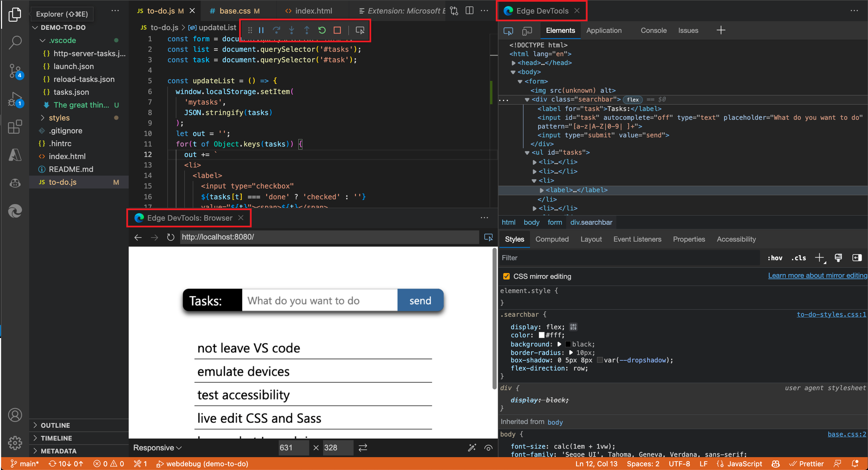Viewport: 868px width, 470px height.
Task: Click the step into debugger icon
Action: point(291,29)
